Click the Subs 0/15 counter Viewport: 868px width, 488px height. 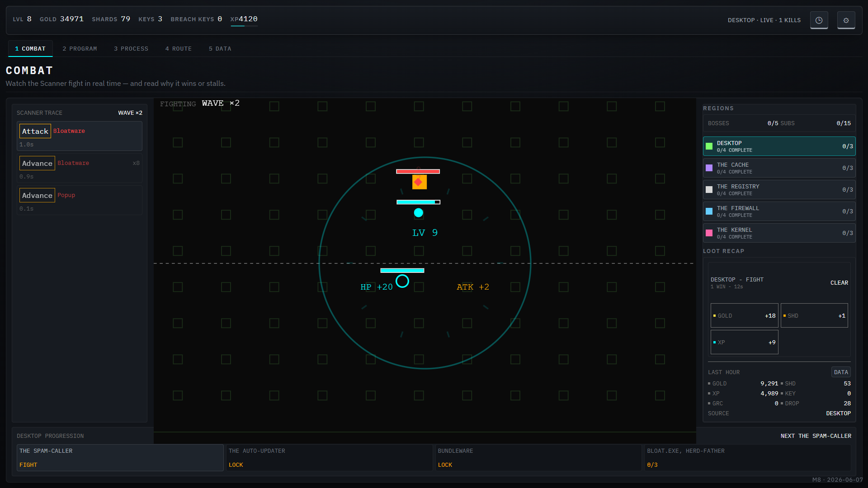point(816,123)
